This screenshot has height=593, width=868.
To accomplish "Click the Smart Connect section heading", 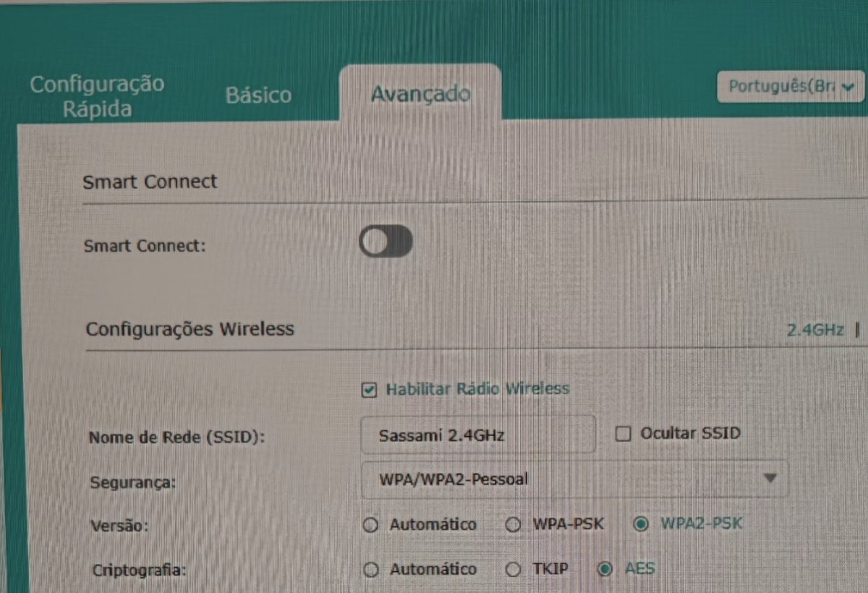I will (150, 182).
